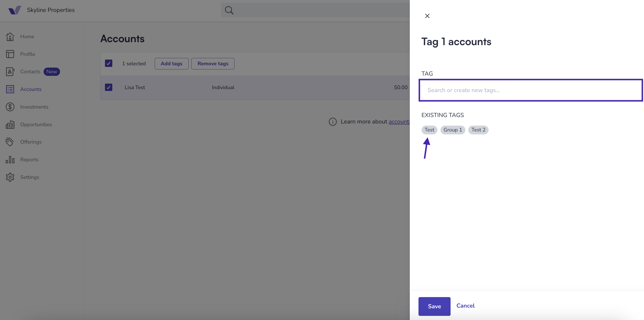
Task: Save the tag changes
Action: click(434, 306)
